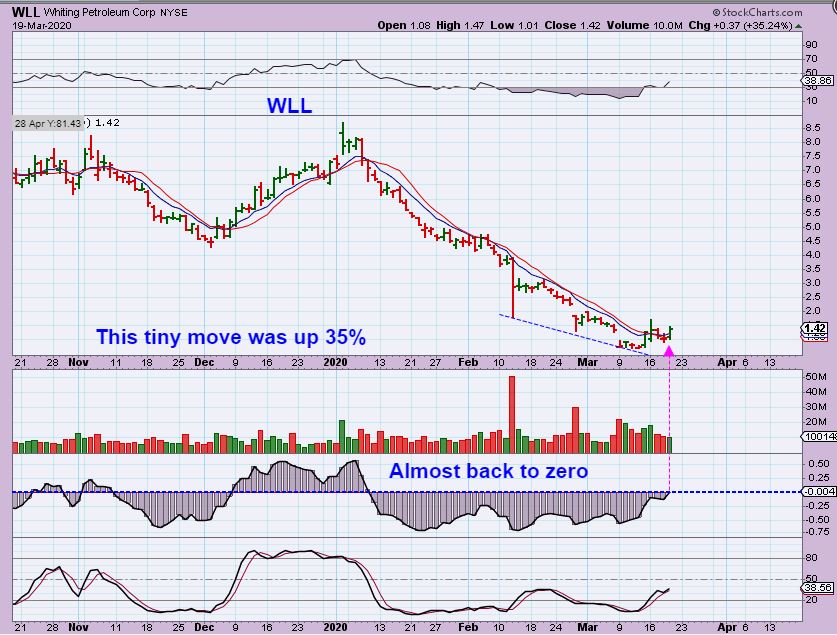Screen dimensions: 837x635
Task: Click the second-tallest red volume bar in early March
Action: point(575,430)
